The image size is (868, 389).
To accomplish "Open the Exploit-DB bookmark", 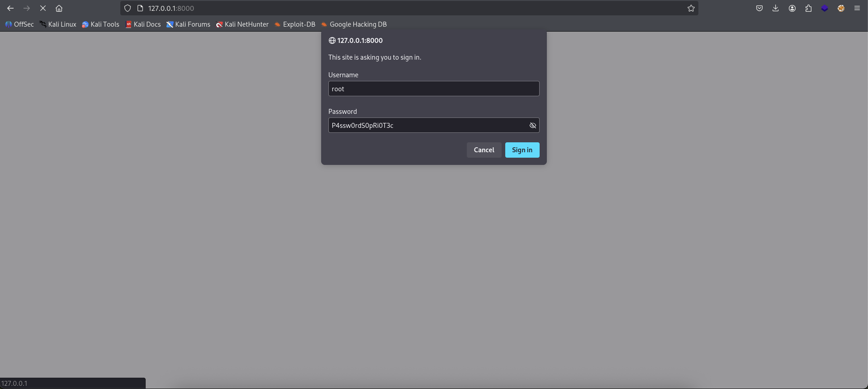I will [294, 24].
